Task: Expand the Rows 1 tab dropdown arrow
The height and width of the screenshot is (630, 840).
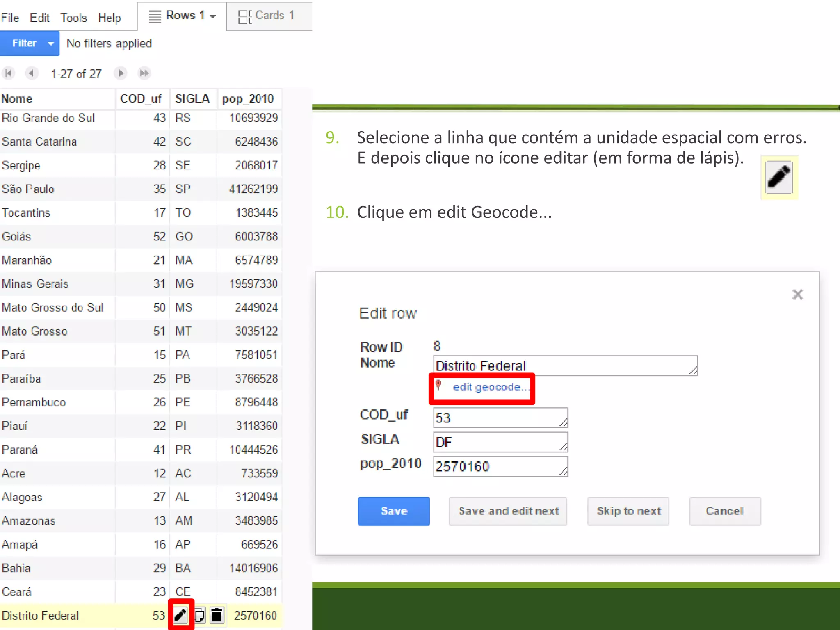Action: click(x=213, y=16)
